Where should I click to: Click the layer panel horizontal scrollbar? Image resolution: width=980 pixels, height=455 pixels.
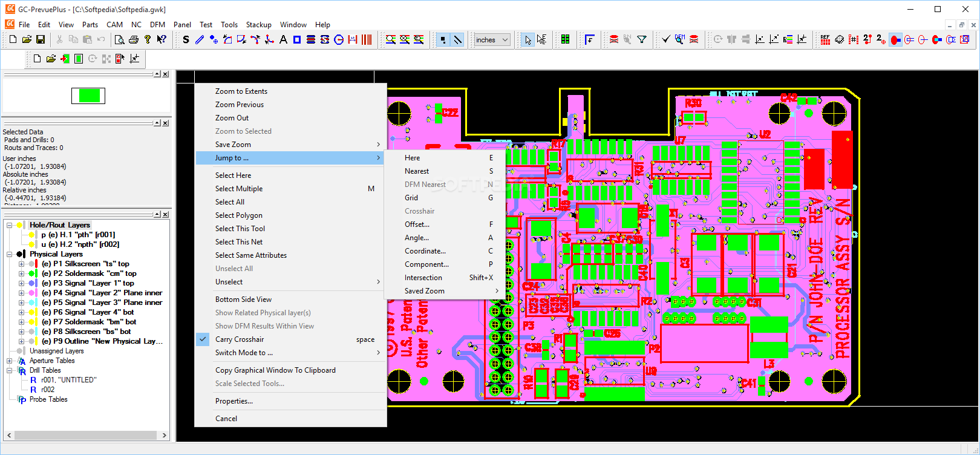coord(86,435)
